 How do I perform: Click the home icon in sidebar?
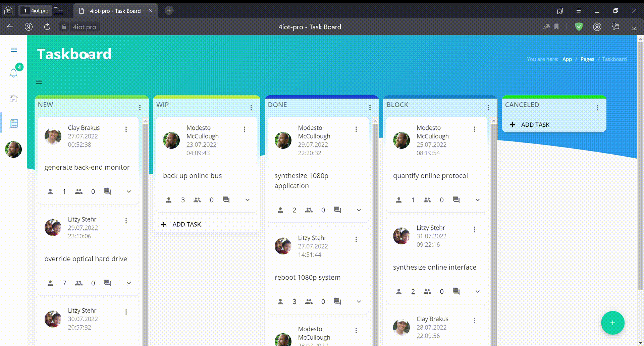tap(14, 98)
